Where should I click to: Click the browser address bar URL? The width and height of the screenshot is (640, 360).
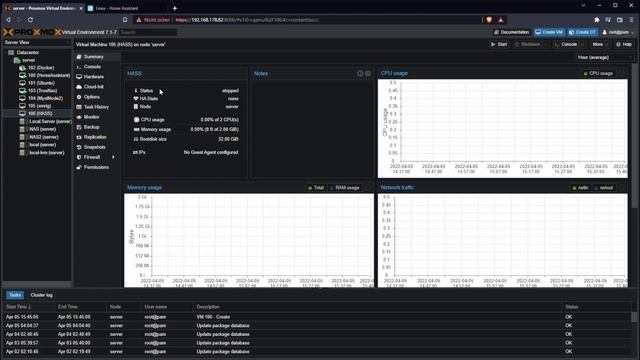[247, 20]
